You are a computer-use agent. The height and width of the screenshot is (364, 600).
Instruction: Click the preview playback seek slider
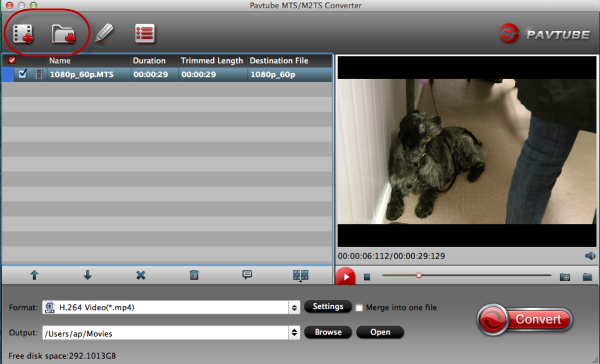coord(466,275)
